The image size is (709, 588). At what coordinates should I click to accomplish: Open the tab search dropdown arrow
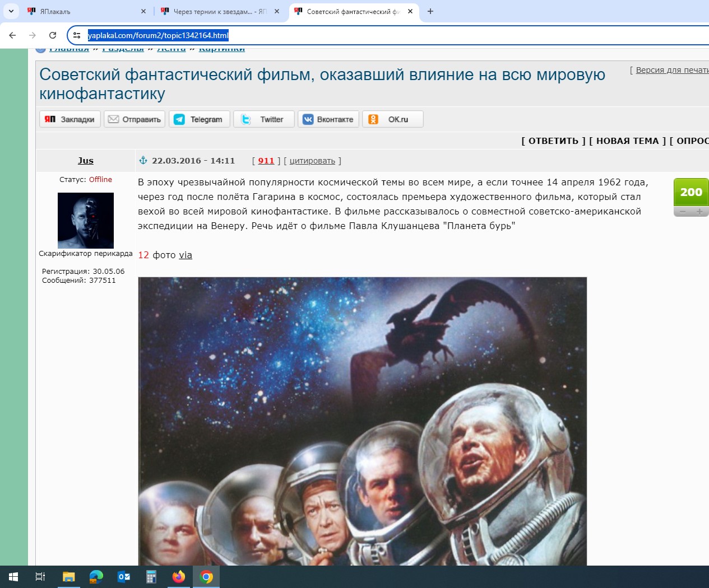(x=11, y=11)
